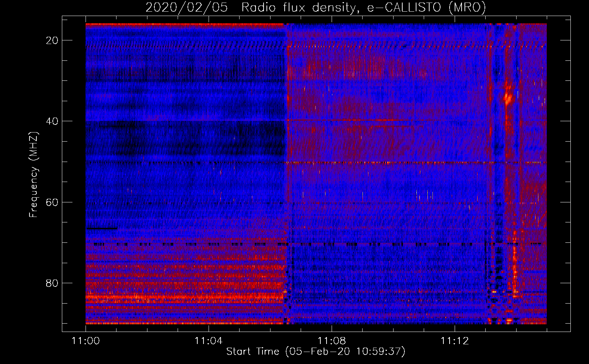Click the frequency tick label "60"
This screenshot has width=589, height=364.
52,202
